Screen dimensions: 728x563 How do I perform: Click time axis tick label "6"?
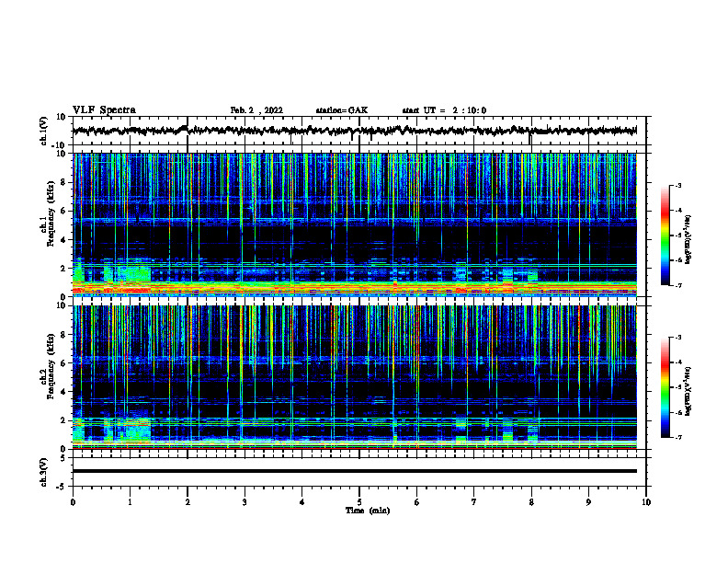point(417,502)
